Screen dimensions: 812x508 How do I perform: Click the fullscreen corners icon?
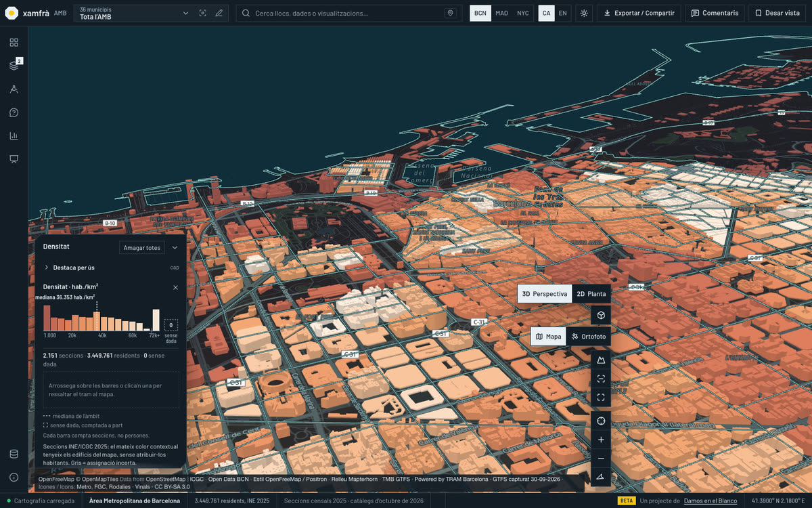tap(600, 397)
